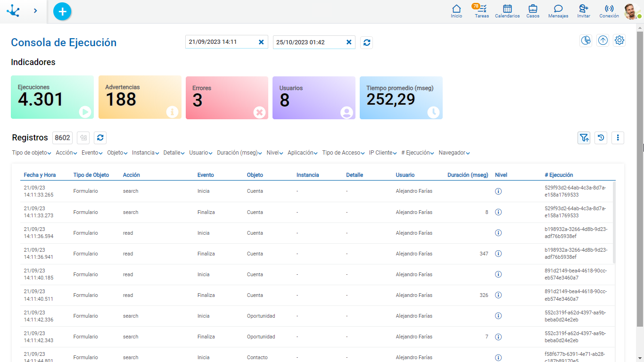The width and height of the screenshot is (644, 362).
Task: Sort by Nivel column header
Action: click(501, 175)
